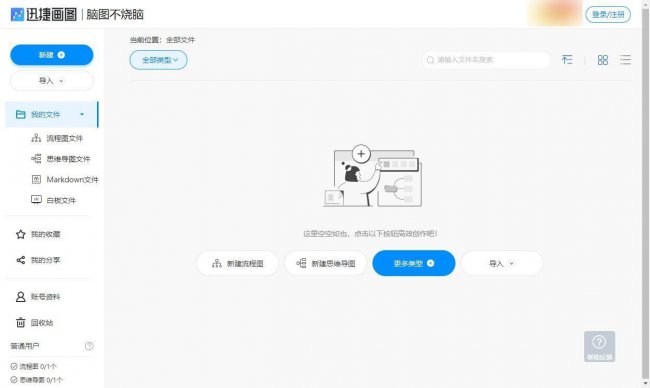Open 回收站 recycle bin
The image size is (650, 388).
(x=42, y=323)
